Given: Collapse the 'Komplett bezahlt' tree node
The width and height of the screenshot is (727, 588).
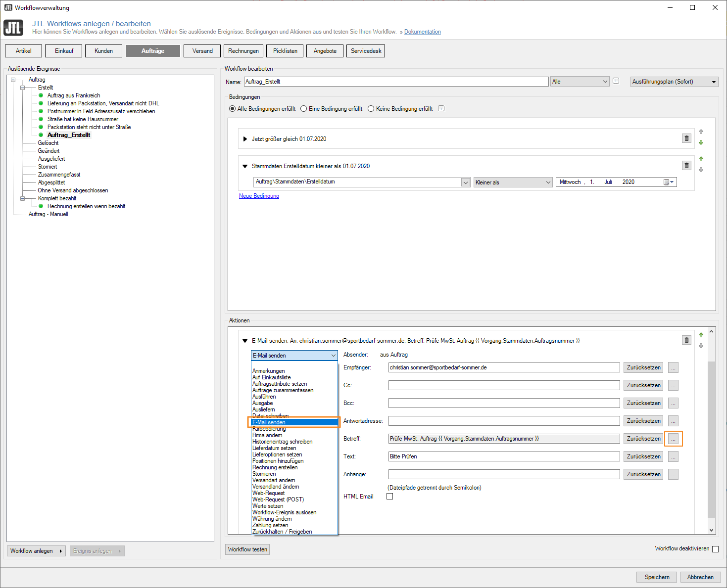Looking at the screenshot, I should click(22, 198).
